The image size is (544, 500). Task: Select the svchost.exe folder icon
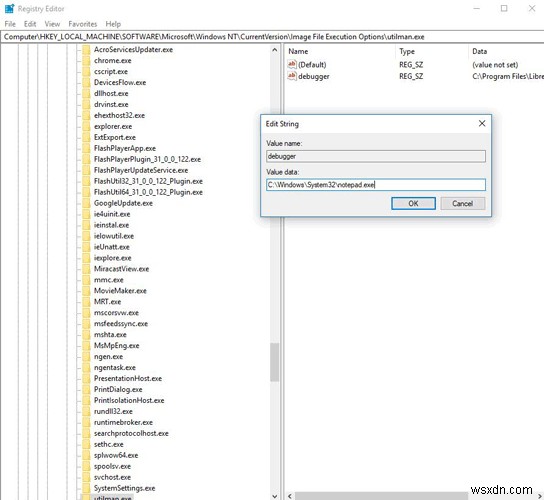coord(86,477)
